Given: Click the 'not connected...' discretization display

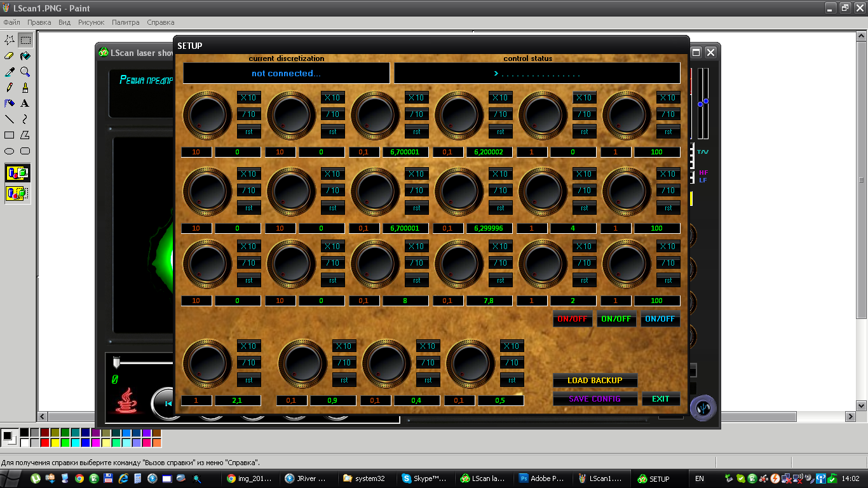Looking at the screenshot, I should (286, 74).
